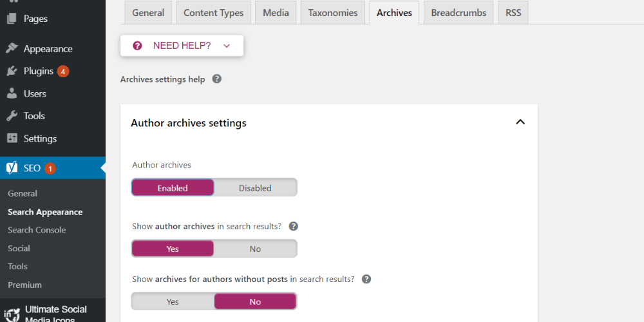Select No for showing author archives
Screen dimensions: 644x322
[255, 249]
